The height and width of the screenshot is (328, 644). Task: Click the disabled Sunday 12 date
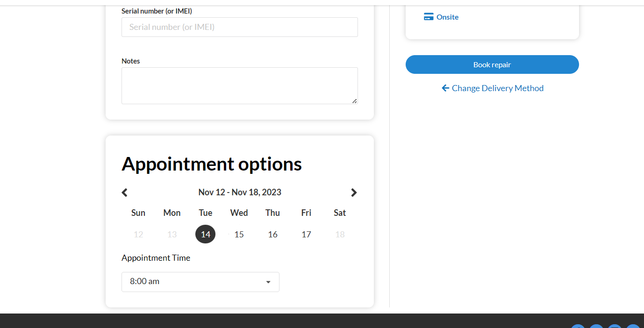[x=138, y=234]
